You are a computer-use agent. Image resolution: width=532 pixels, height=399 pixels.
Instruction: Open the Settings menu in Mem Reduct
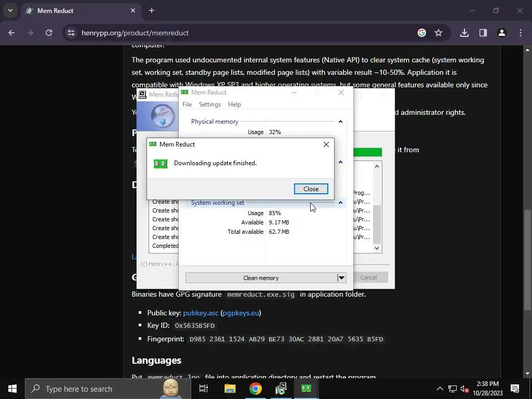(210, 104)
